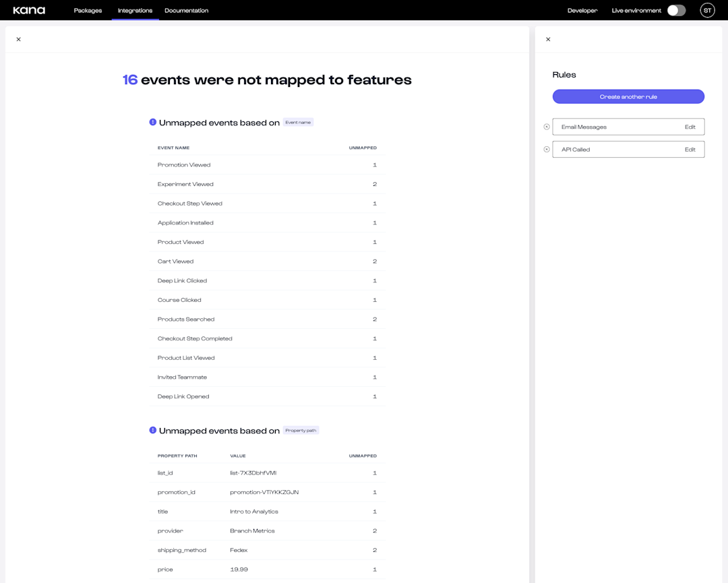728x583 pixels.
Task: Click the EVENT NAME column header
Action: (173, 148)
